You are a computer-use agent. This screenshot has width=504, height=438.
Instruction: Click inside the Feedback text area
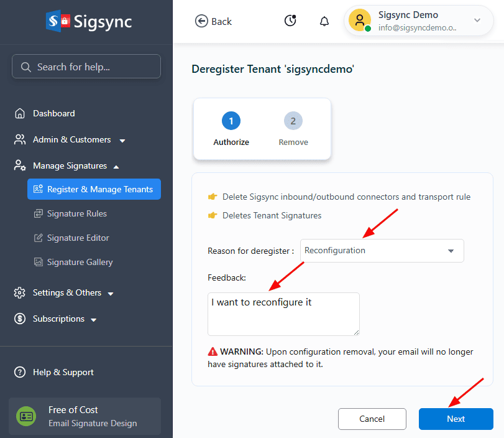[283, 314]
